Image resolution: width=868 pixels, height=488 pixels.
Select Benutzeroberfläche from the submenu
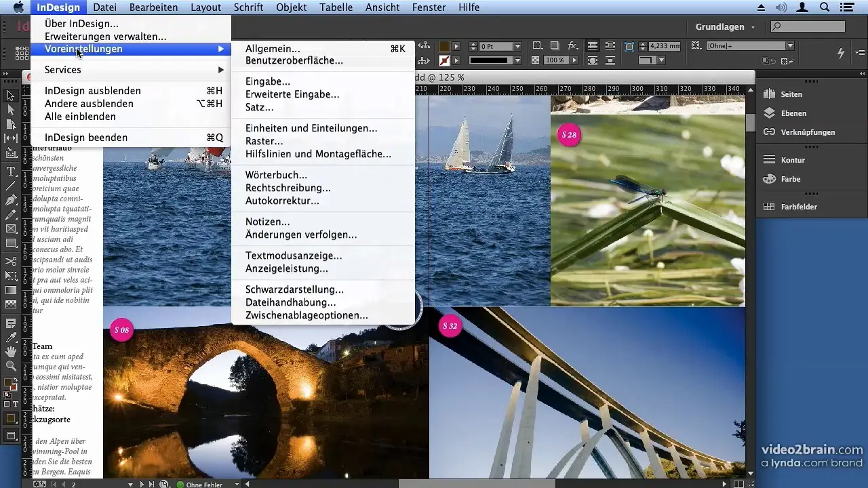pos(294,60)
